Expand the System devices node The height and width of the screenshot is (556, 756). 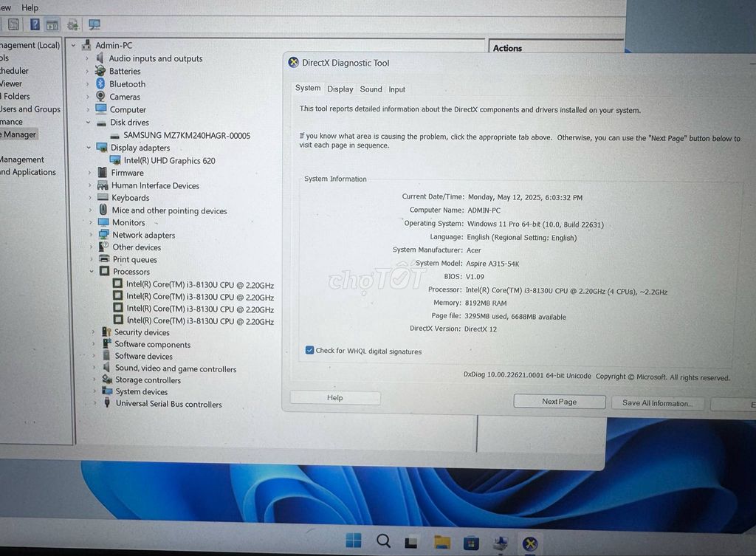[x=94, y=391]
